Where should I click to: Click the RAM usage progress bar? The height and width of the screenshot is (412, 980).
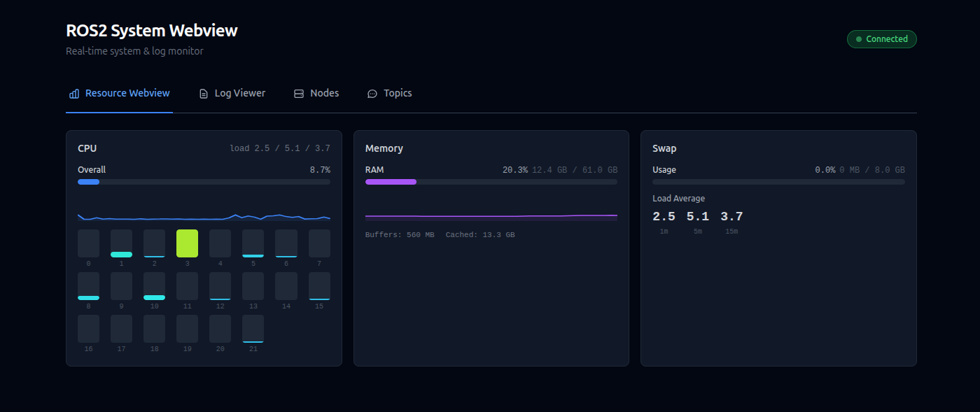(491, 181)
